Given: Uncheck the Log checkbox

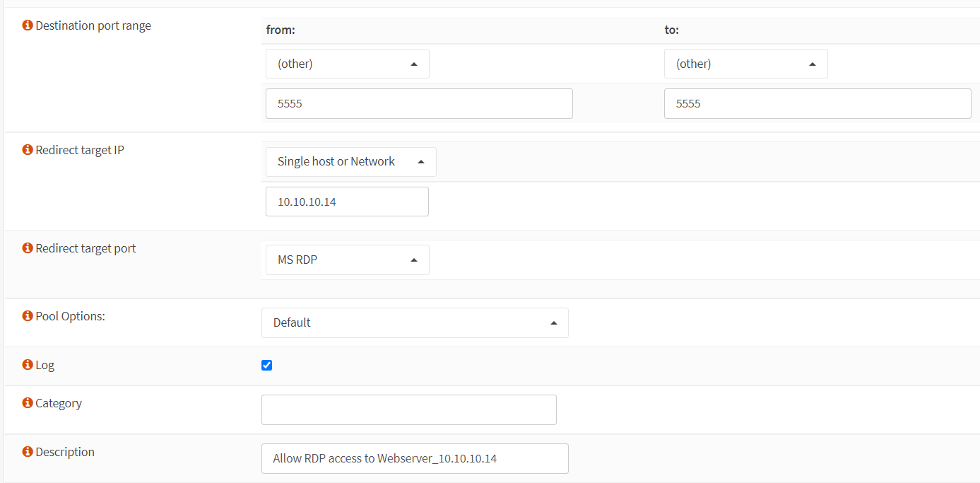Looking at the screenshot, I should (266, 365).
